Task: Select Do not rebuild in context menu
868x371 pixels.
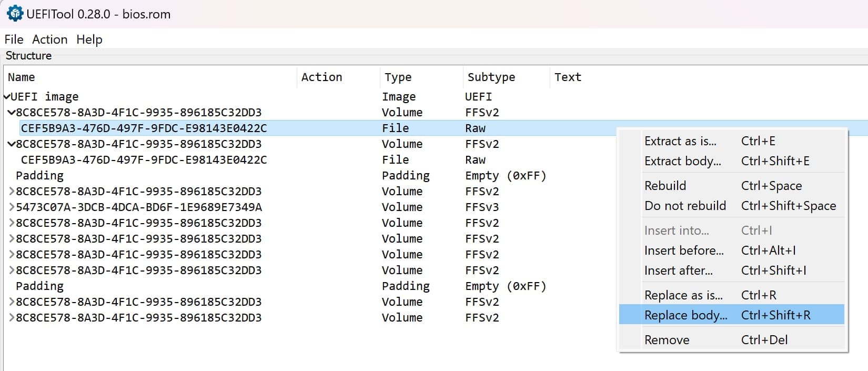Action: (x=731, y=206)
